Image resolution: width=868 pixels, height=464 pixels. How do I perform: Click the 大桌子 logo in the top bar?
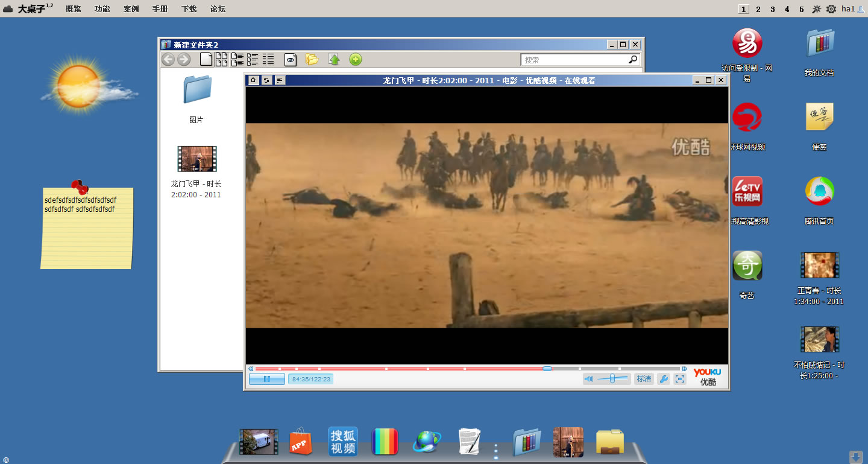(28, 8)
